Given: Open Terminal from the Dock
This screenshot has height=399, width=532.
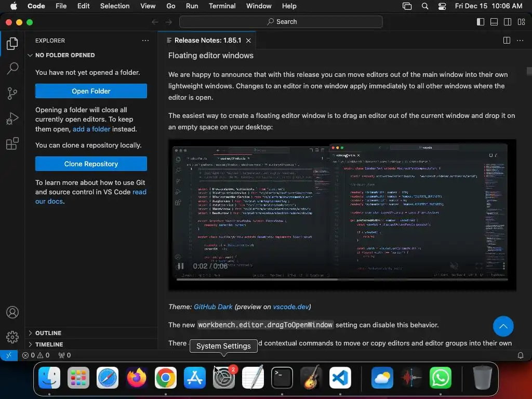Looking at the screenshot, I should tap(282, 378).
